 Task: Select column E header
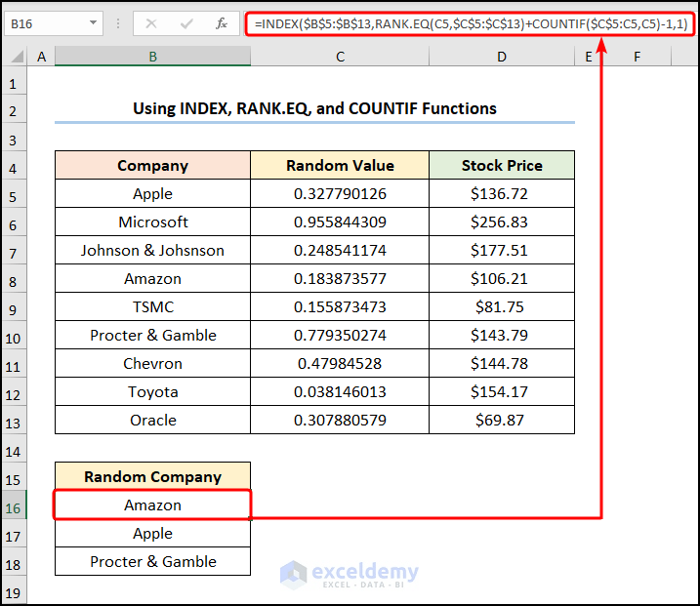(589, 57)
